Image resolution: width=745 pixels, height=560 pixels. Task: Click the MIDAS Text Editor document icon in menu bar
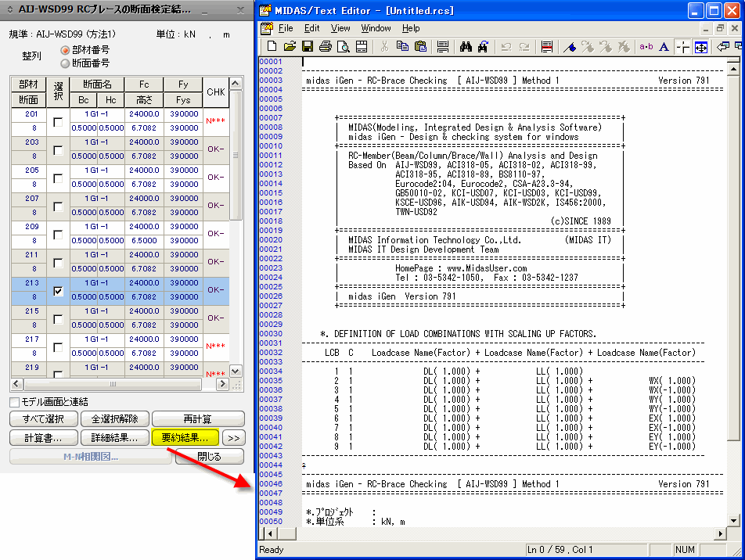point(267,28)
